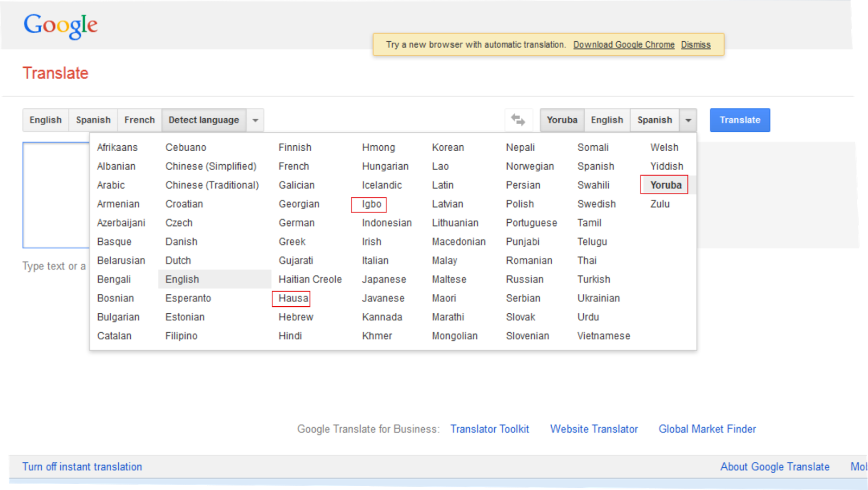Screen dimensions: 868x490
Task: Select Vietnamese from the list
Action: (604, 336)
